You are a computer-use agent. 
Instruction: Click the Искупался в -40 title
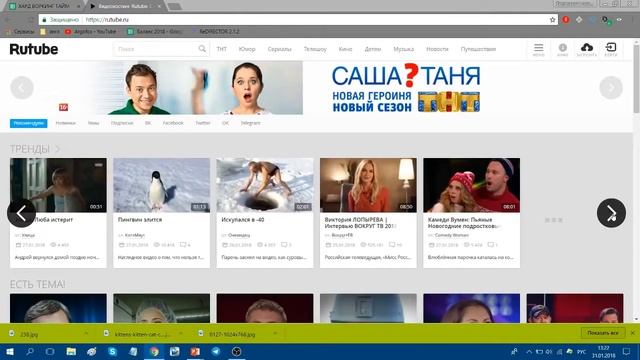coord(243,220)
